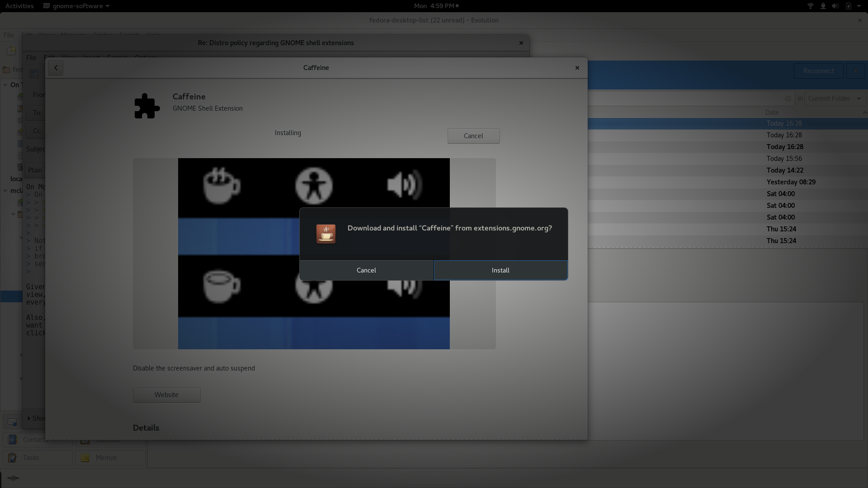Click the To: button in compose window
This screenshot has width=868, height=488.
pos(35,113)
